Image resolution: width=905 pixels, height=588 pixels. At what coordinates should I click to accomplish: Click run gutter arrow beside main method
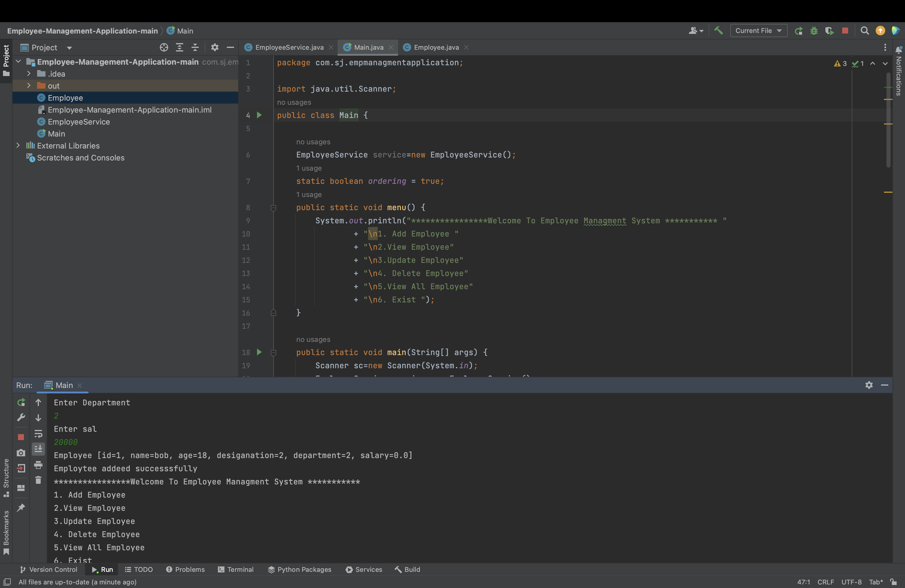pos(259,352)
